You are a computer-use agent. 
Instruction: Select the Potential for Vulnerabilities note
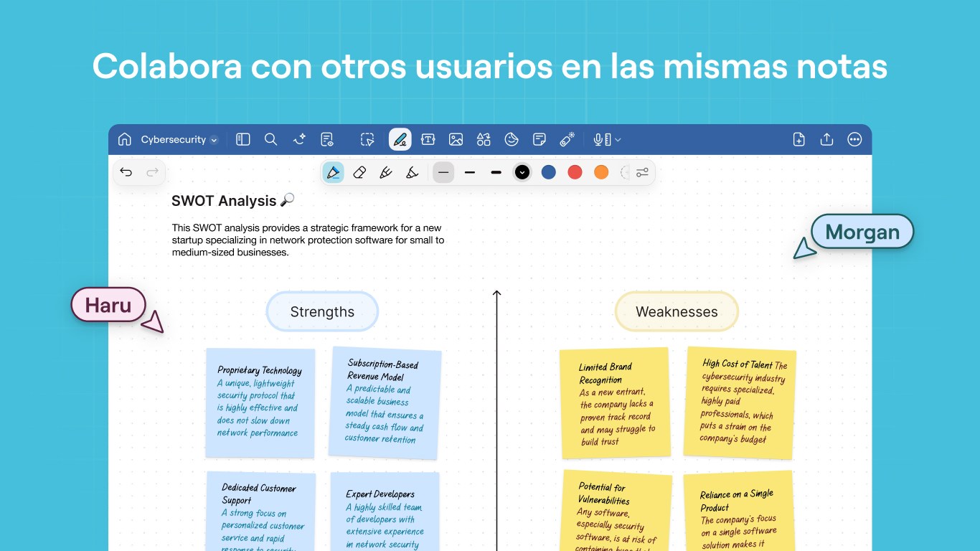[x=616, y=510]
